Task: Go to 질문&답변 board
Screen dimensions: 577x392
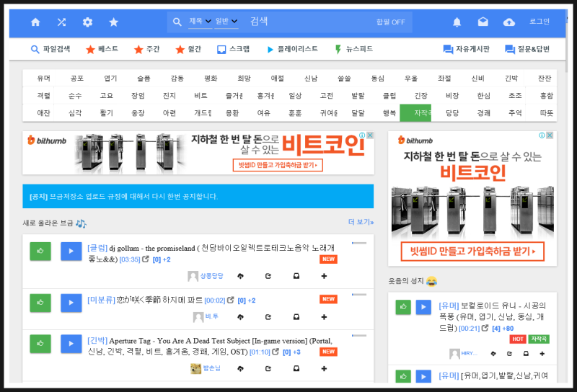Action: click(x=527, y=49)
